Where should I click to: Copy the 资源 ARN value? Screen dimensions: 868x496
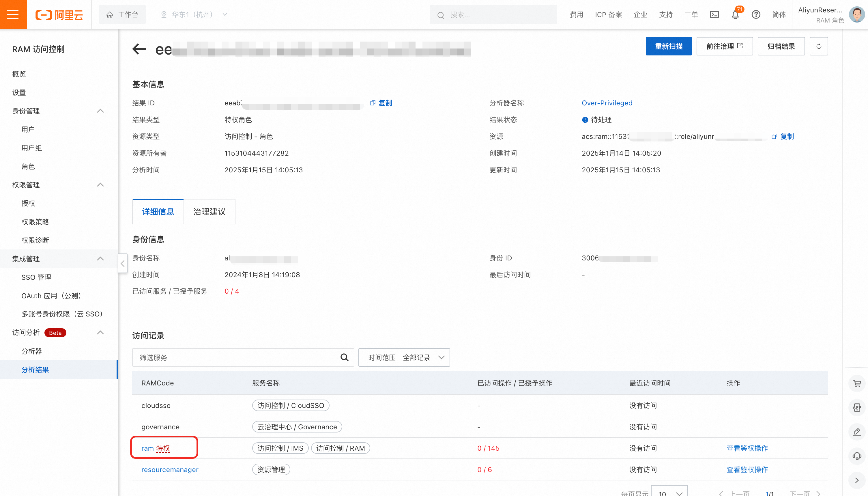pos(783,136)
